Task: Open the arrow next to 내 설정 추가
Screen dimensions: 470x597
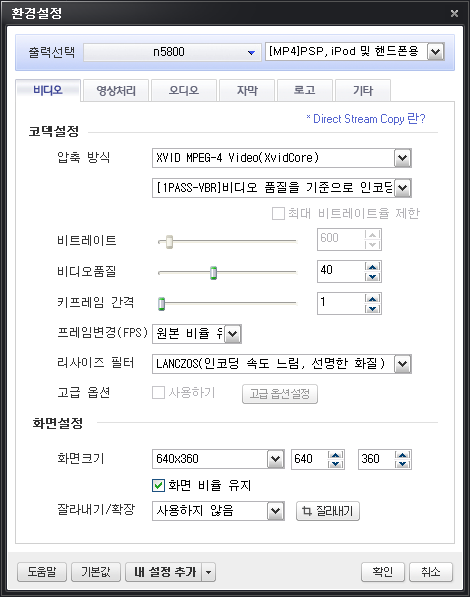Action: (209, 572)
